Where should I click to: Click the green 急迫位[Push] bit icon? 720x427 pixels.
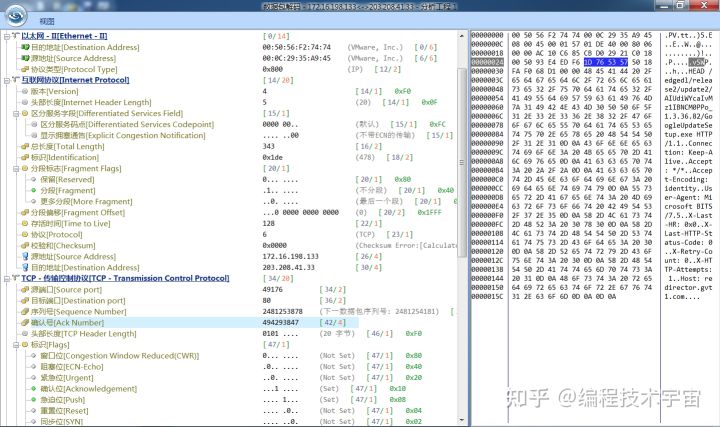pos(34,400)
